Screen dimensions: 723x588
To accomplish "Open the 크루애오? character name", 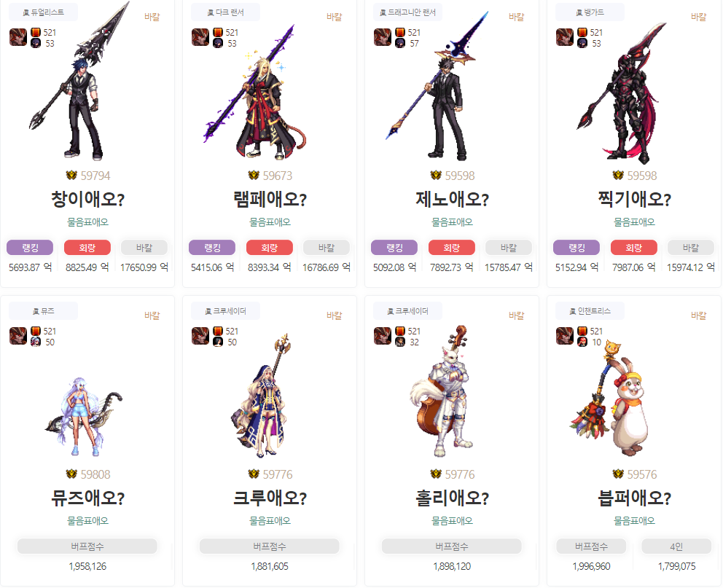I will 270,498.
